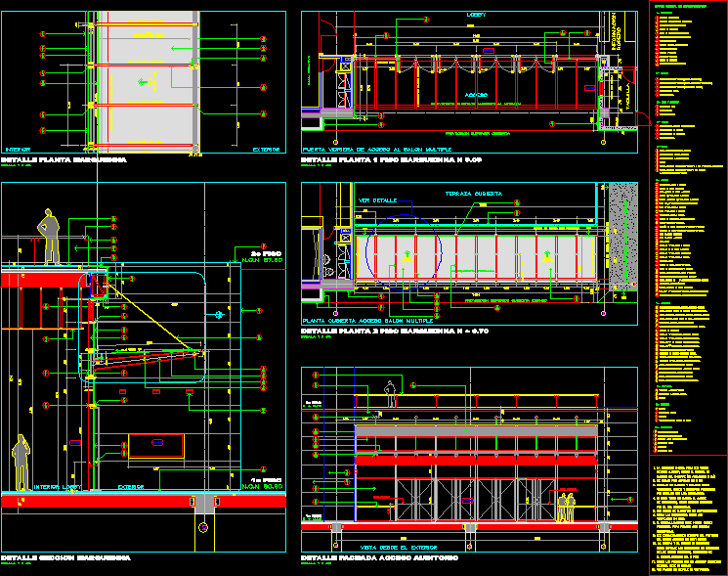Click the red-bordered notes box at bottom right
Screen dimensions: 728x576
(688, 515)
